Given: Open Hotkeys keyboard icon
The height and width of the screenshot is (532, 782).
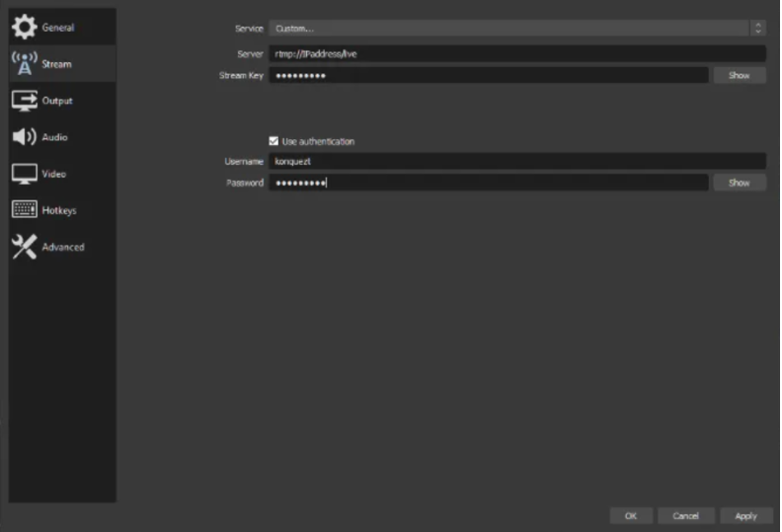Looking at the screenshot, I should point(24,209).
